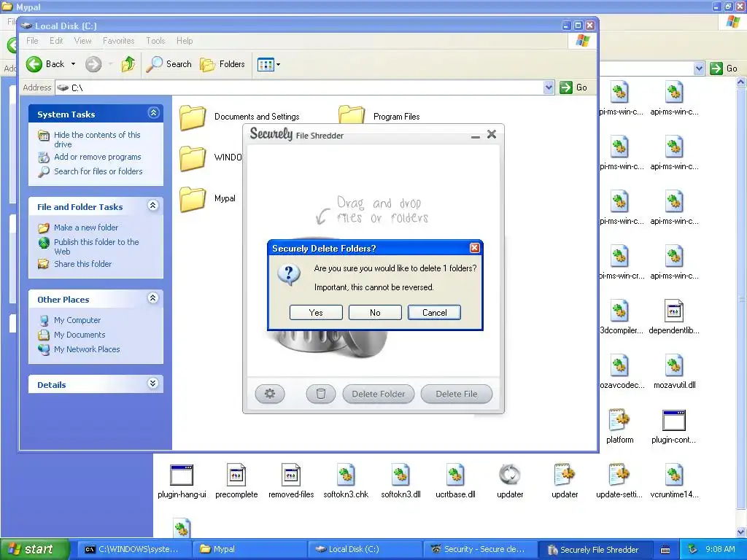Open the Favorites menu
This screenshot has height=560, width=747.
[x=119, y=41]
